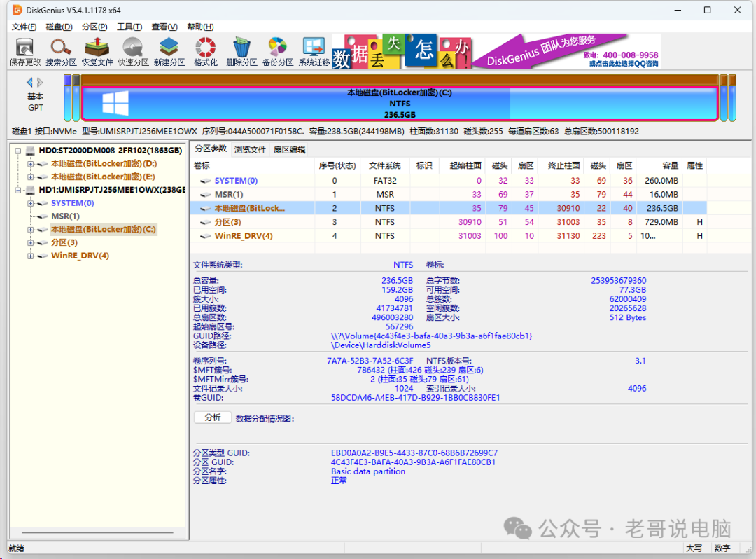This screenshot has width=756, height=559.
Task: Select MSR(1) in the disk tree
Action: [x=65, y=216]
